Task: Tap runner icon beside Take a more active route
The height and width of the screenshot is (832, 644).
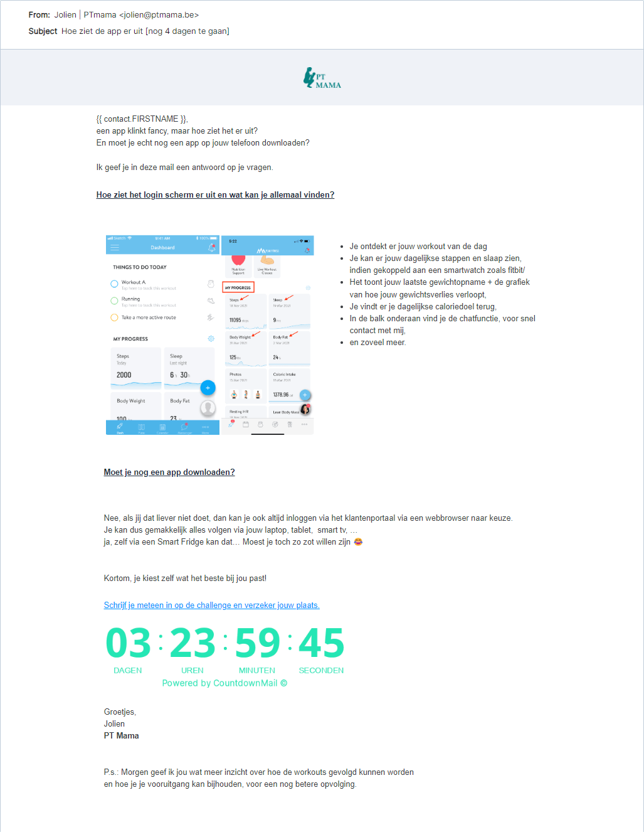Action: (211, 317)
